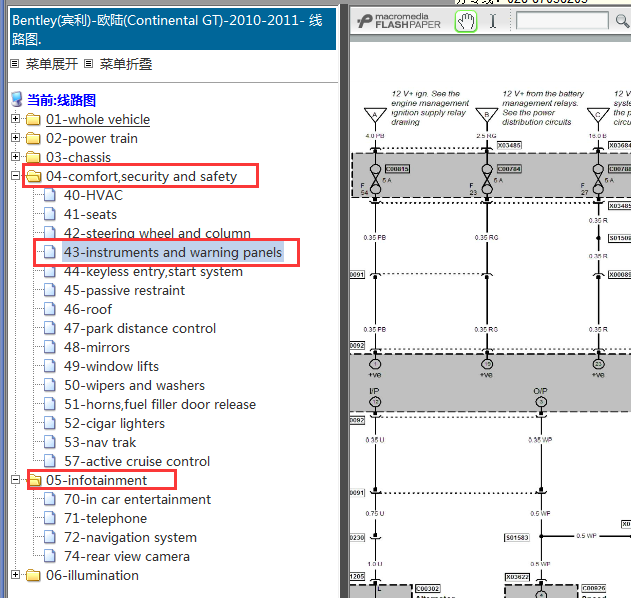Select 03-chassis tree entry
Viewport: 631px width, 598px height.
[x=78, y=157]
